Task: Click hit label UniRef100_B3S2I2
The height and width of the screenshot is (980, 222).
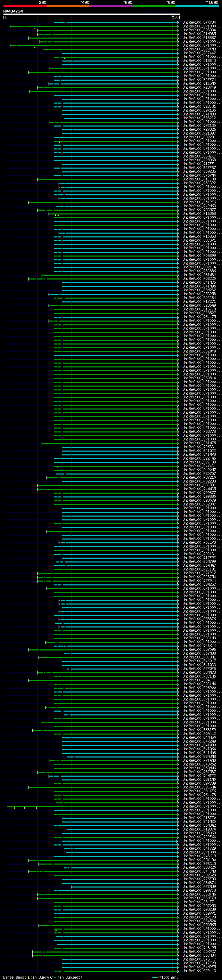Action: point(199,118)
